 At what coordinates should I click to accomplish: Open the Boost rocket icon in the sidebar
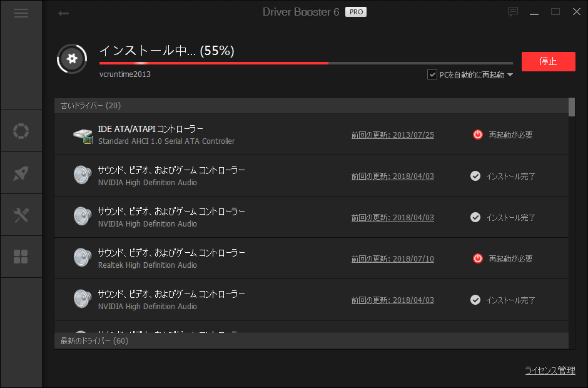click(x=21, y=173)
